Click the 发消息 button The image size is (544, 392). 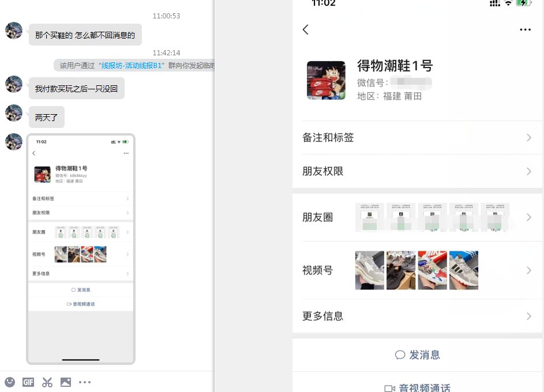[417, 355]
